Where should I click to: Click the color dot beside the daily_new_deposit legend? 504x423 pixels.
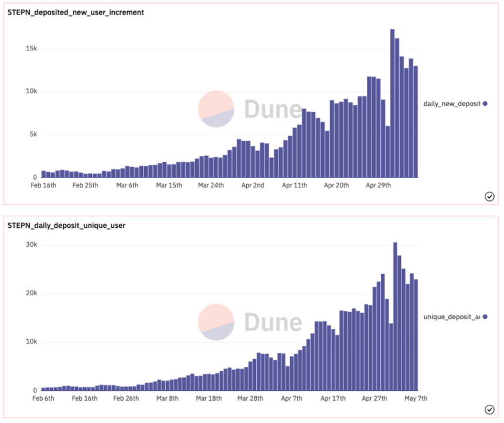(485, 104)
